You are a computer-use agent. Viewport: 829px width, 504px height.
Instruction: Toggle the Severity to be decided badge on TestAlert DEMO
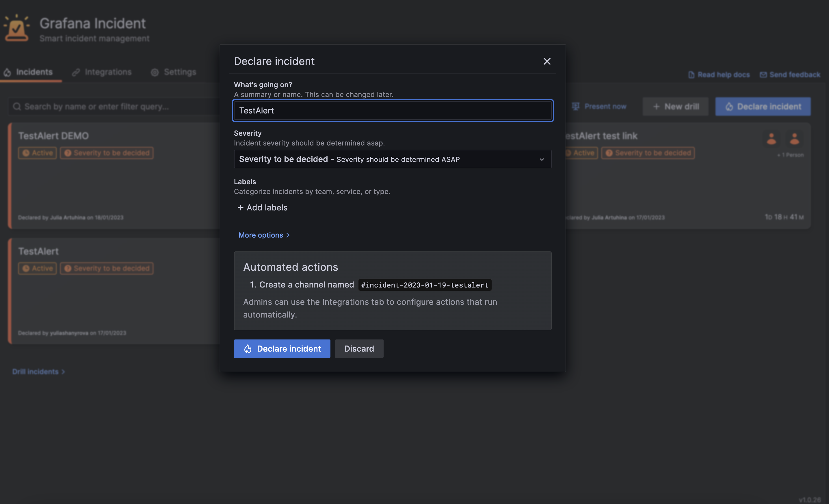pyautogui.click(x=106, y=153)
